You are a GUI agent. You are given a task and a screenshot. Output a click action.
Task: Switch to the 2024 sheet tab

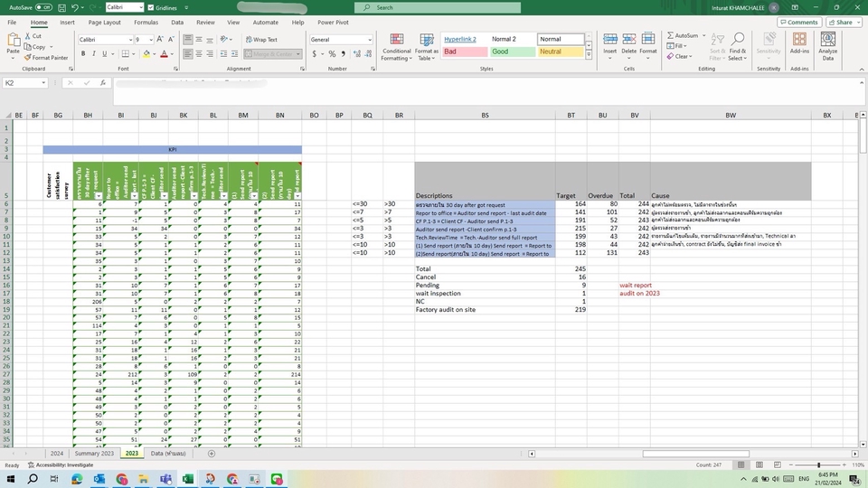[x=56, y=453]
